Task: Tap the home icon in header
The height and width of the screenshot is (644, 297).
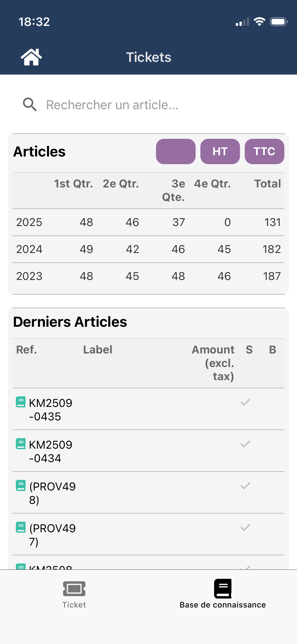Action: (x=31, y=57)
